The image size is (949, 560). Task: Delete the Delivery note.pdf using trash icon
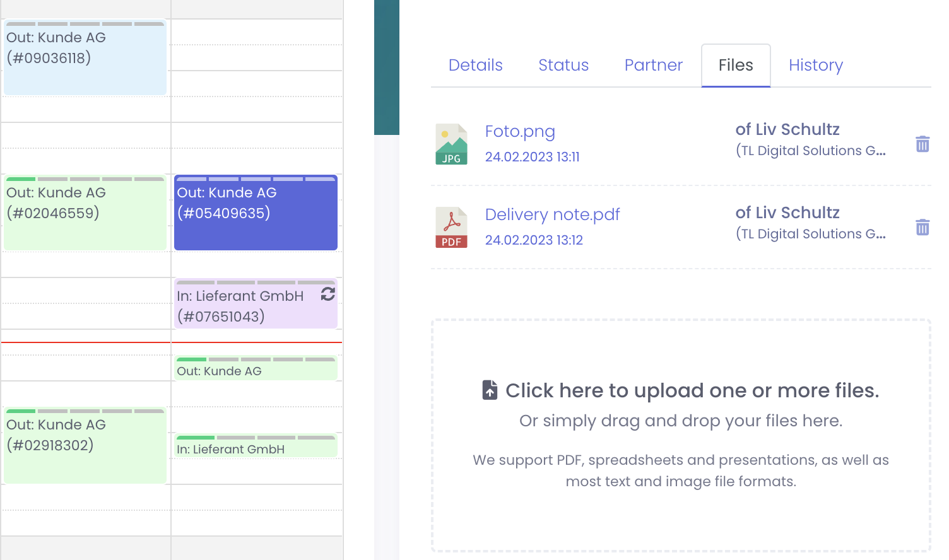922,227
